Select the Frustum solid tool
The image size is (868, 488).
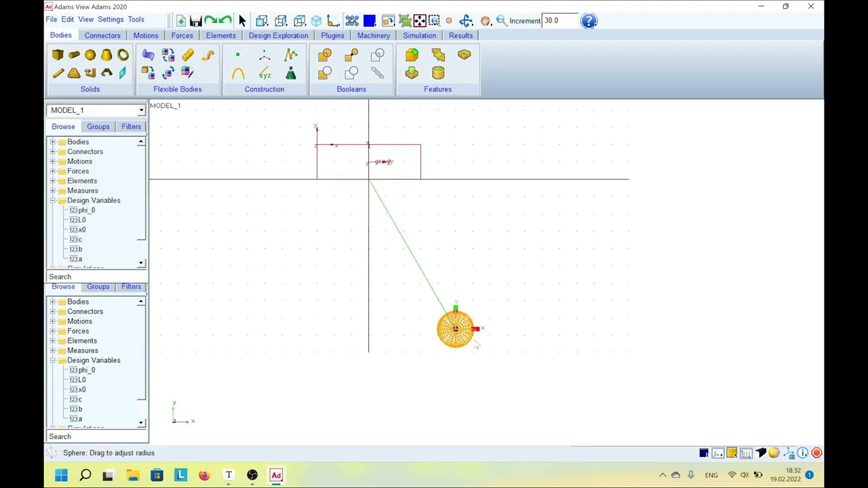coord(106,55)
